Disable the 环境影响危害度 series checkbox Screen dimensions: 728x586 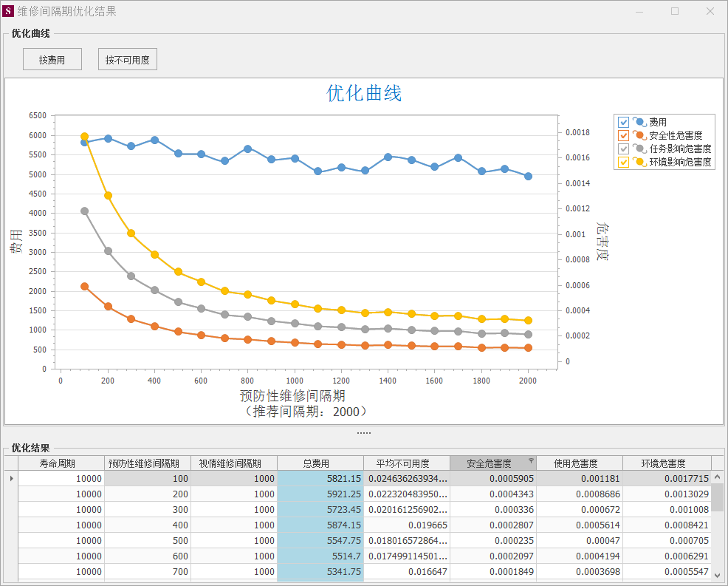coord(624,162)
